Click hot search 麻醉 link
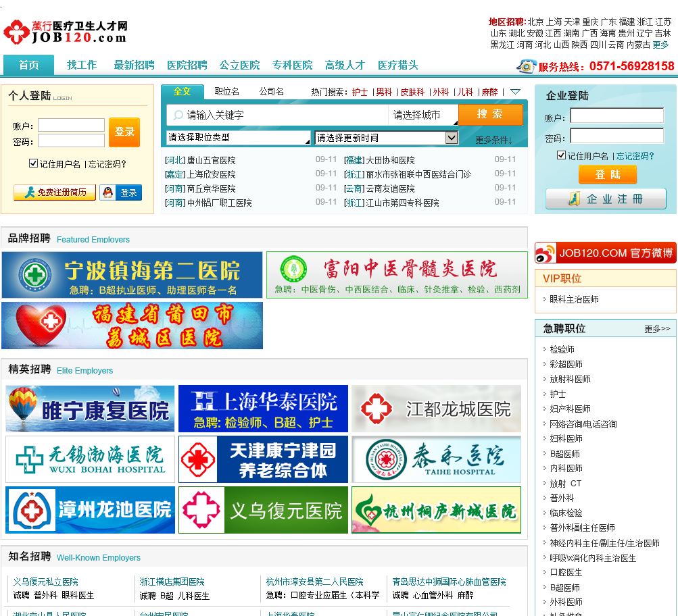Image resolution: width=678 pixels, height=616 pixels. click(x=490, y=92)
